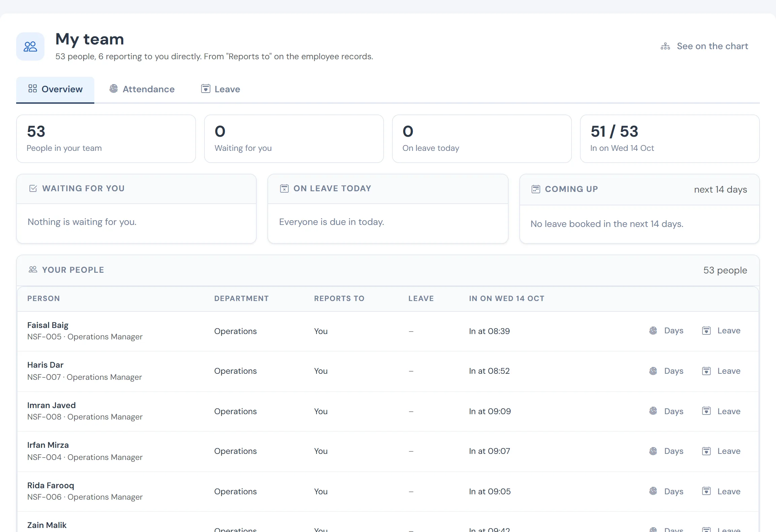Click the leave calendar icon in Imran Javed's row
The height and width of the screenshot is (532, 776).
tap(706, 411)
